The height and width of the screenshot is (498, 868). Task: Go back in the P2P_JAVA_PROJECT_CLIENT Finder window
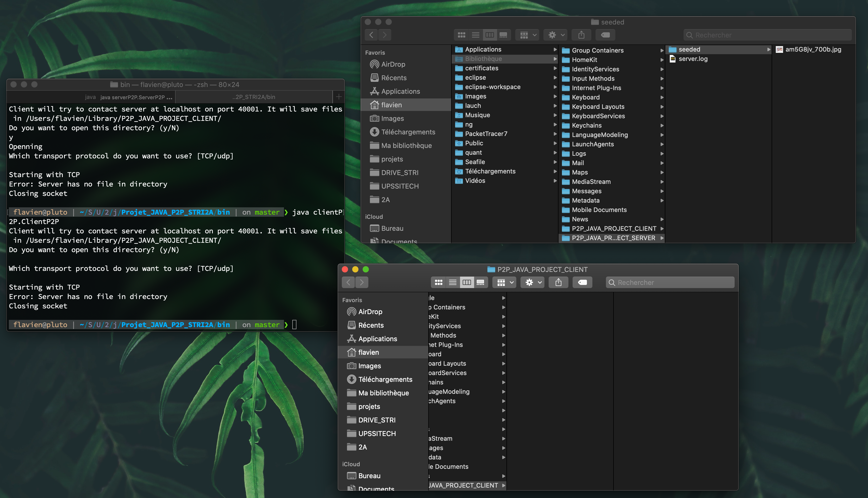pyautogui.click(x=349, y=282)
